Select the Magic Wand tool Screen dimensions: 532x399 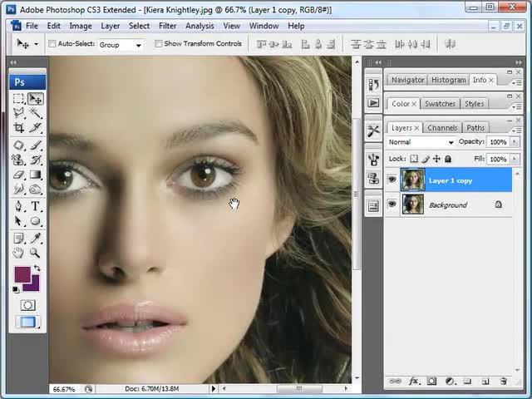point(36,113)
